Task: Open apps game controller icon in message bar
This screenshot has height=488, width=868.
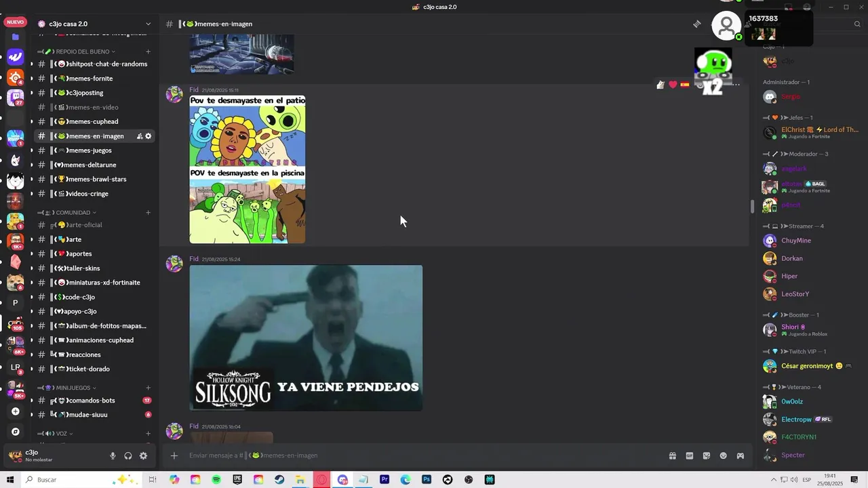Action: [741, 455]
